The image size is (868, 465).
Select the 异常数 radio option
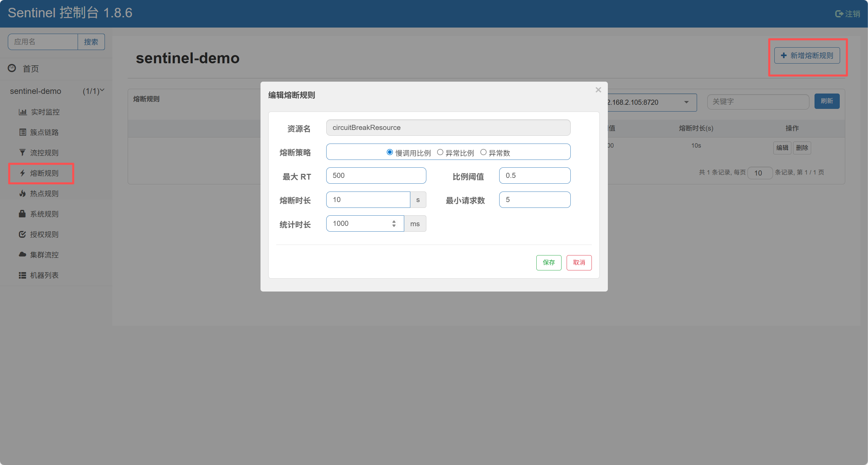click(483, 152)
